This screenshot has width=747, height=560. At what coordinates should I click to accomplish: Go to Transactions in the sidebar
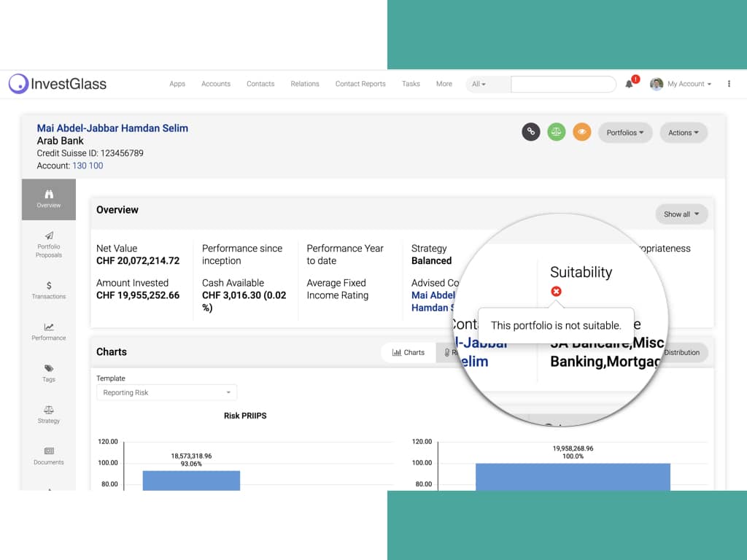click(x=49, y=290)
